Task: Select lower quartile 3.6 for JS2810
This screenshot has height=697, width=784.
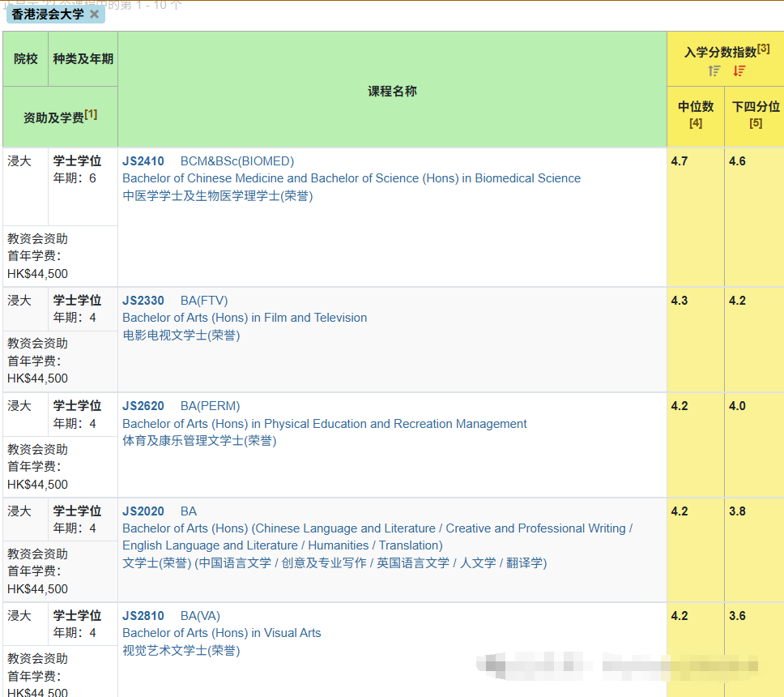Action: pos(737,616)
